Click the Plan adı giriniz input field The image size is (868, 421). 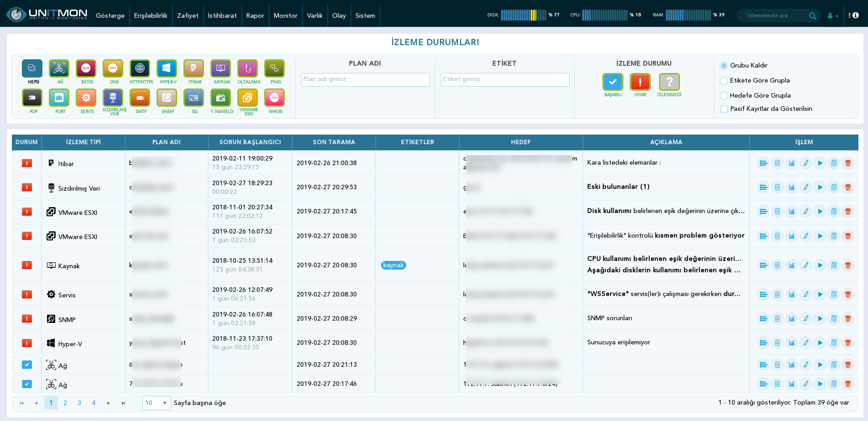(x=366, y=79)
